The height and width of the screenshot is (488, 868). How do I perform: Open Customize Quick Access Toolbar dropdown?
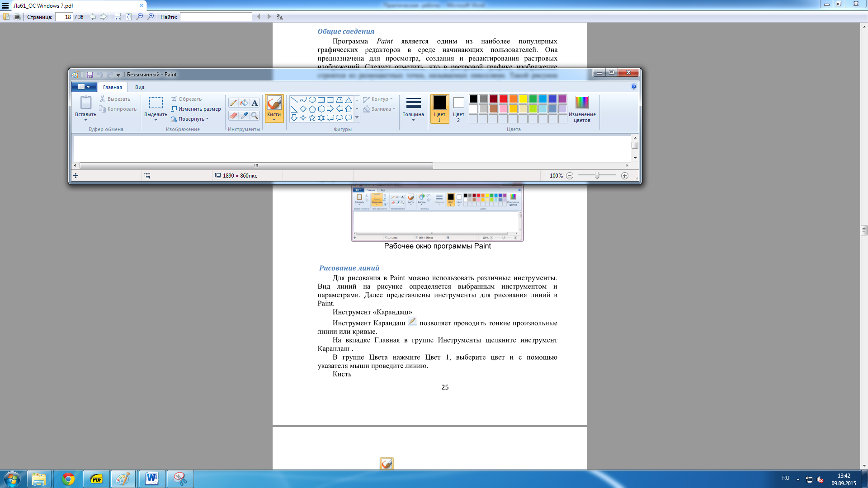click(118, 75)
